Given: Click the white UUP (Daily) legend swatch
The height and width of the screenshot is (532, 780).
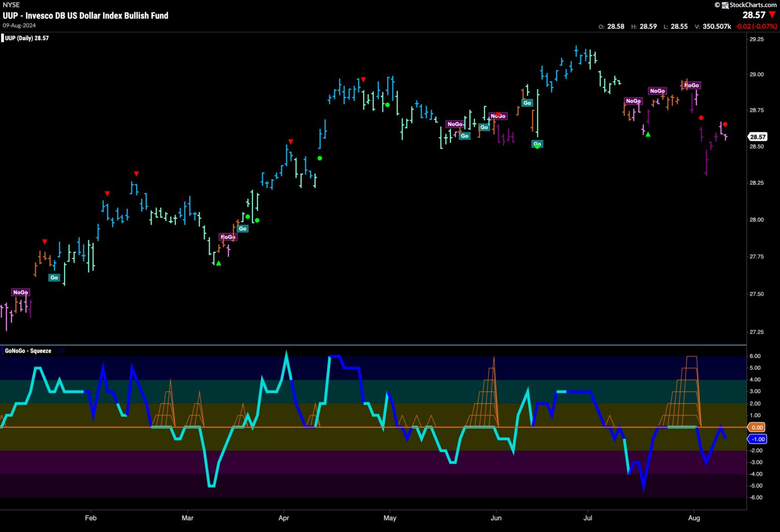Looking at the screenshot, I should (x=3, y=38).
